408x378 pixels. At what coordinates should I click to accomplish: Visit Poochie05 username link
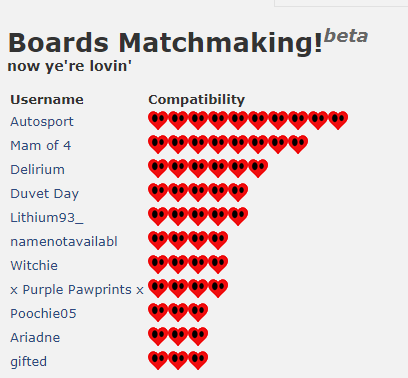click(x=43, y=314)
